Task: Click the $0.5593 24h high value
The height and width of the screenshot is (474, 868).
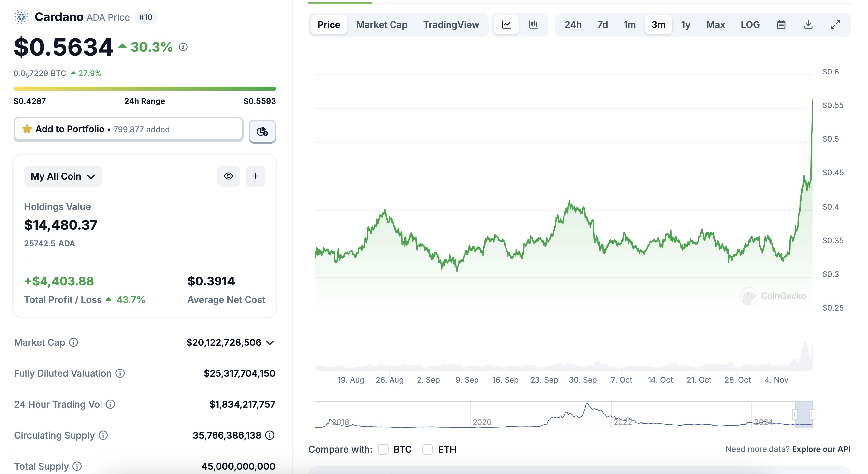Action: (260, 101)
